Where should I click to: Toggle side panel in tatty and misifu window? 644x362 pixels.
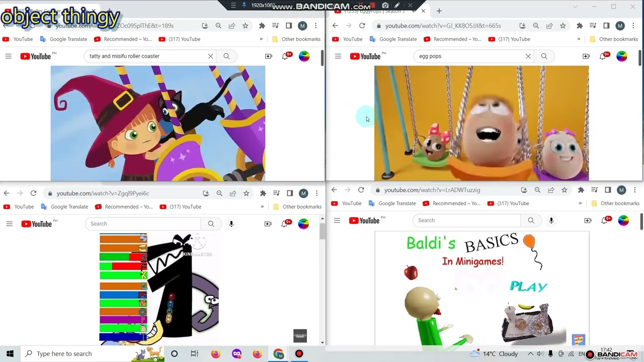pyautogui.click(x=289, y=26)
